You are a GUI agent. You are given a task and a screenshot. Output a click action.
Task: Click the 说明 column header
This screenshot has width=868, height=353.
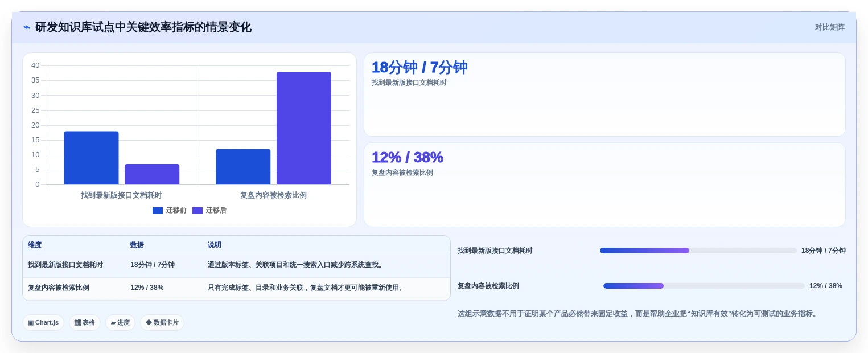215,245
